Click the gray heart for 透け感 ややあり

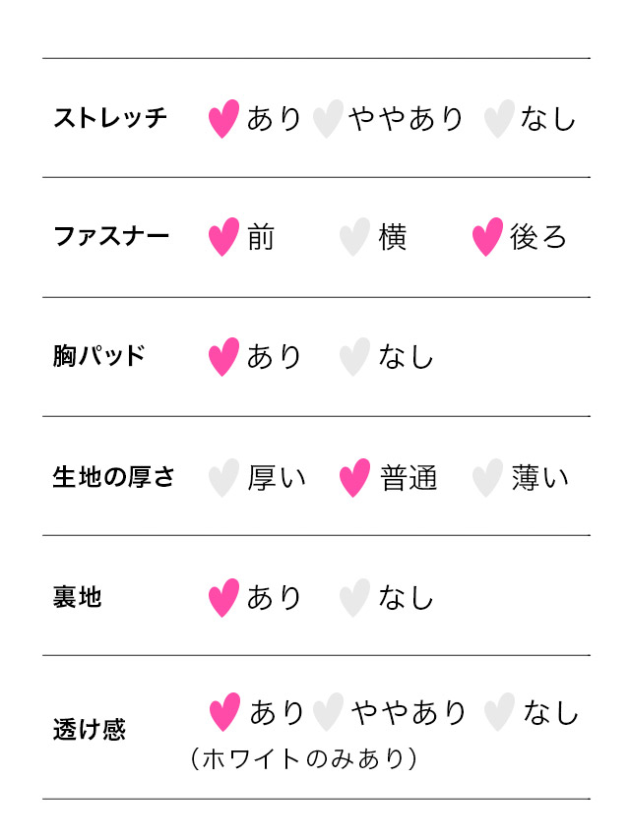tap(328, 713)
